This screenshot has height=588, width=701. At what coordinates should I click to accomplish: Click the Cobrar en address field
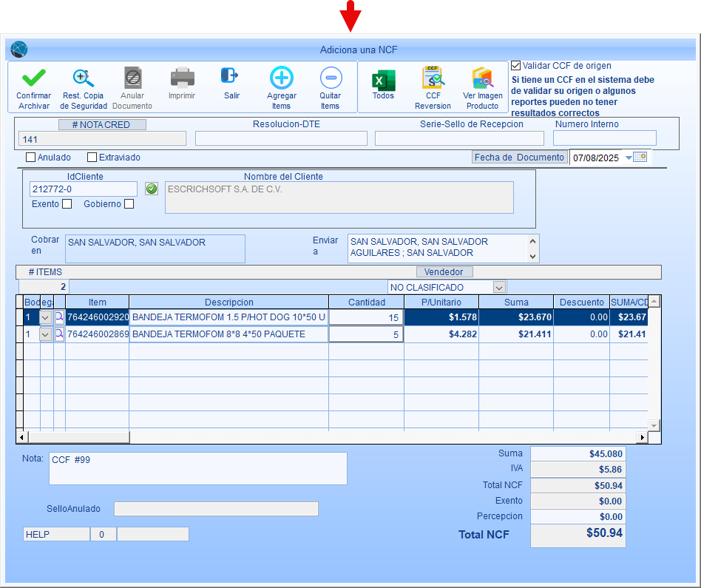pos(155,249)
